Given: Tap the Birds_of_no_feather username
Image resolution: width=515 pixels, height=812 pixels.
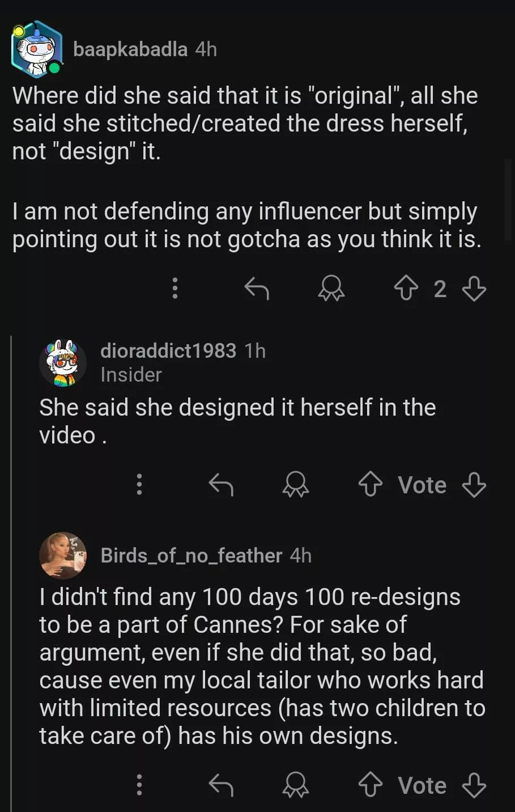Looking at the screenshot, I should click(191, 556).
